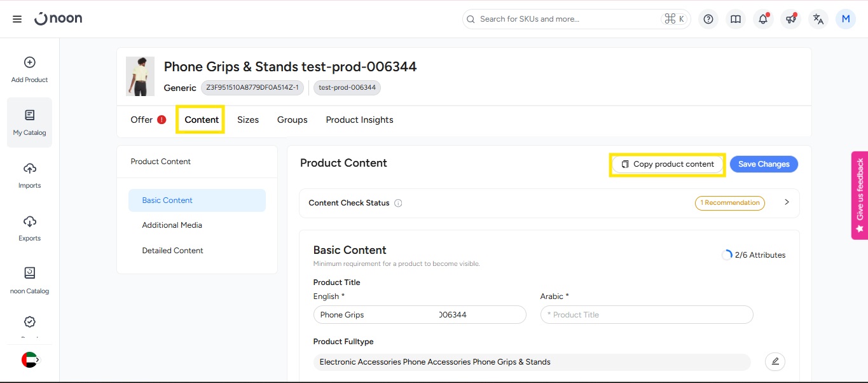Open Exports in the sidebar
The width and height of the screenshot is (868, 383).
pyautogui.click(x=29, y=228)
